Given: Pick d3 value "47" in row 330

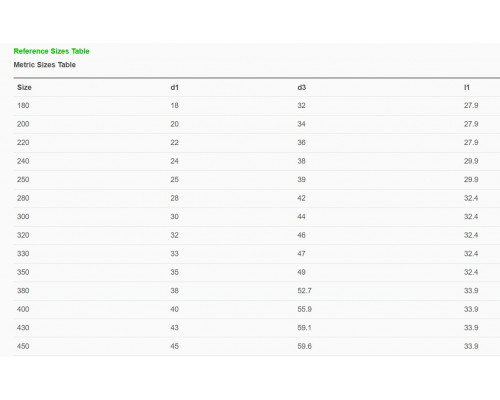Looking at the screenshot, I should pos(301,253).
